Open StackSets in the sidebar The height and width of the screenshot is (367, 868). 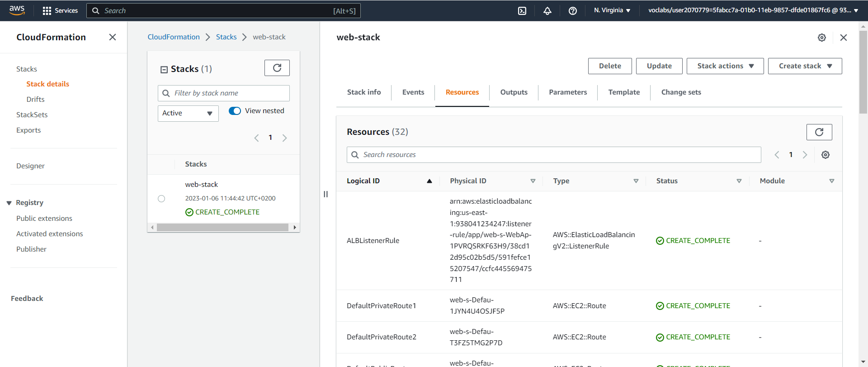click(32, 115)
